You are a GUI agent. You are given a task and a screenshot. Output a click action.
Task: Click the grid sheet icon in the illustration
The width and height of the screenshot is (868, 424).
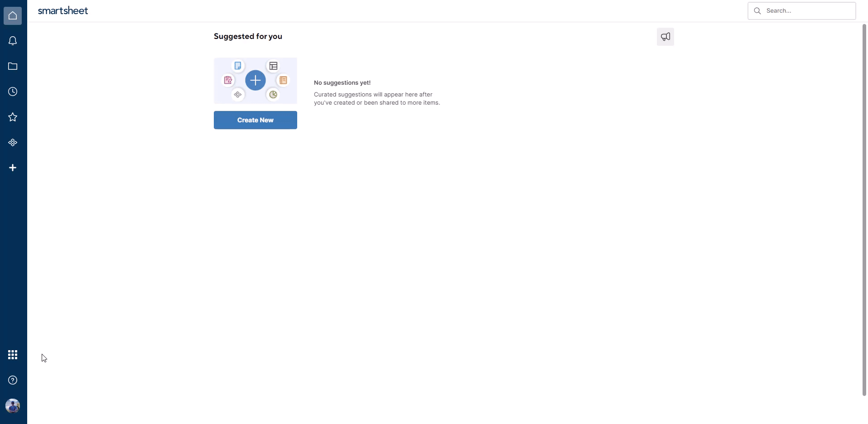(273, 66)
